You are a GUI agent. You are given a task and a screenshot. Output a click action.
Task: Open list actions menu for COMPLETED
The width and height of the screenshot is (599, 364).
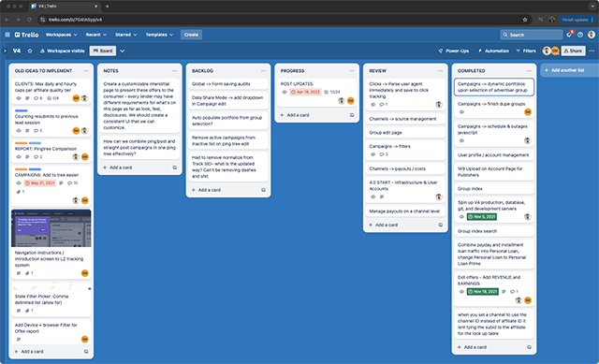point(529,71)
